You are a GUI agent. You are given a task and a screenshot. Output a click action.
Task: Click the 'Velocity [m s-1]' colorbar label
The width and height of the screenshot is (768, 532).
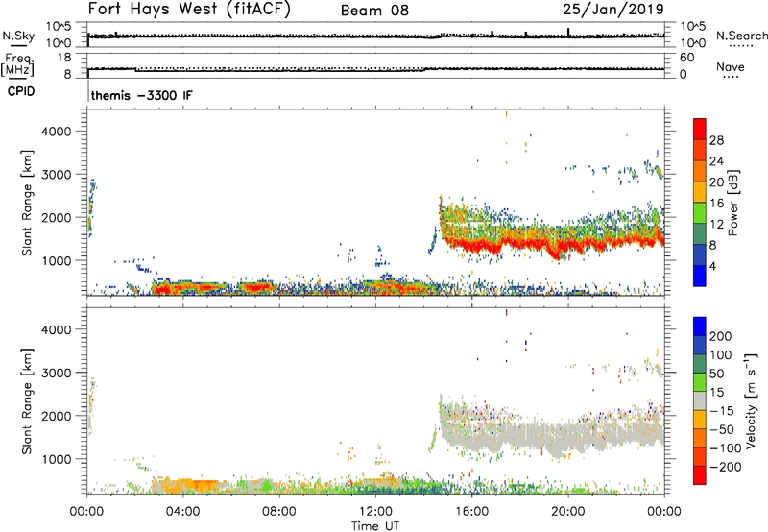(750, 400)
